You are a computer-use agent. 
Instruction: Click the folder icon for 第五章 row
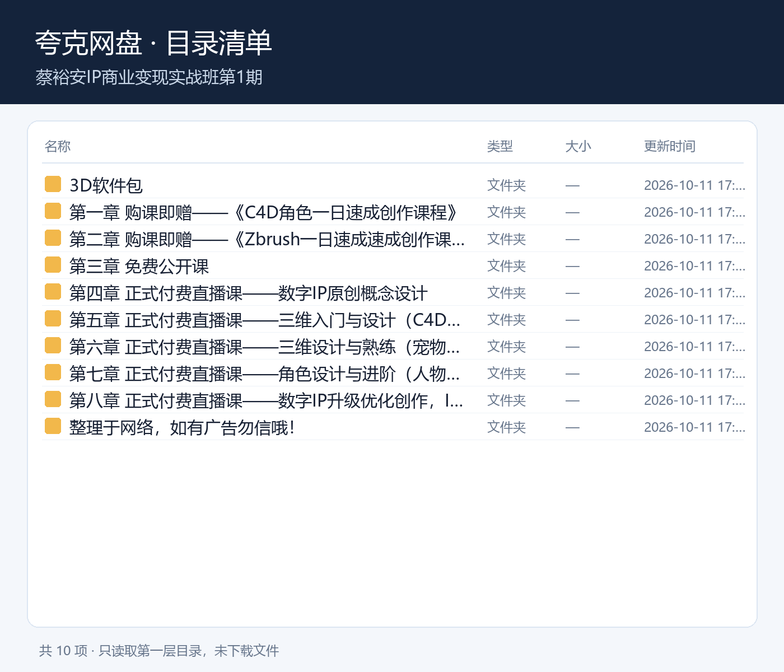pos(53,319)
